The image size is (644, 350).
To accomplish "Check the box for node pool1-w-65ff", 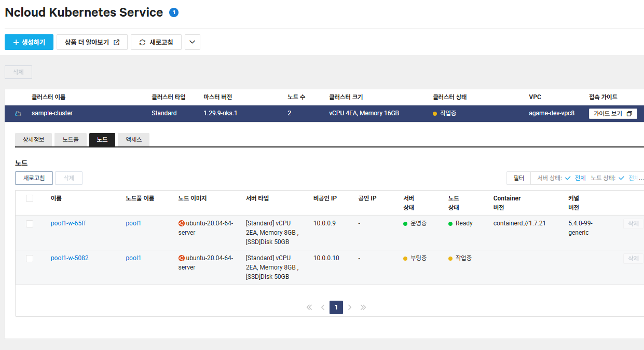I will [x=30, y=224].
